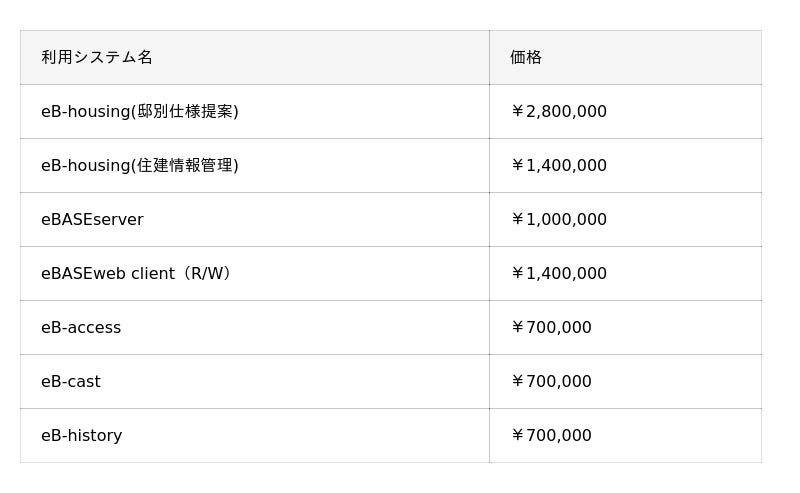800x493 pixels.
Task: Select the eBASEserver row name
Action: coord(92,220)
